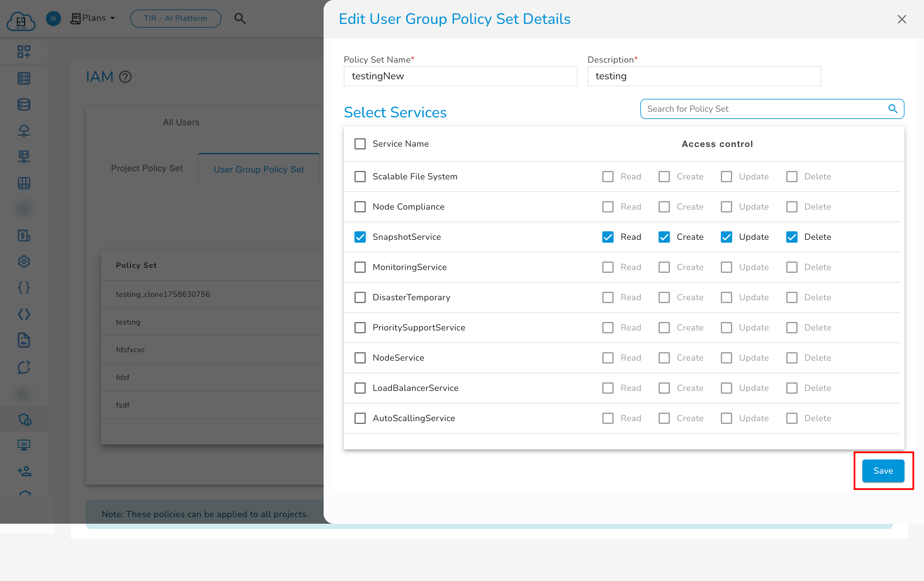Click the Policy Set search magnifier icon
Image resolution: width=924 pixels, height=581 pixels.
(893, 109)
